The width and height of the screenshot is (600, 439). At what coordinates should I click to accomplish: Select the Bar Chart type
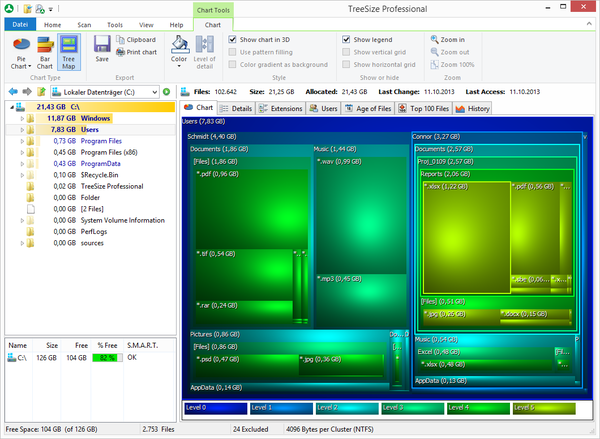(45, 53)
